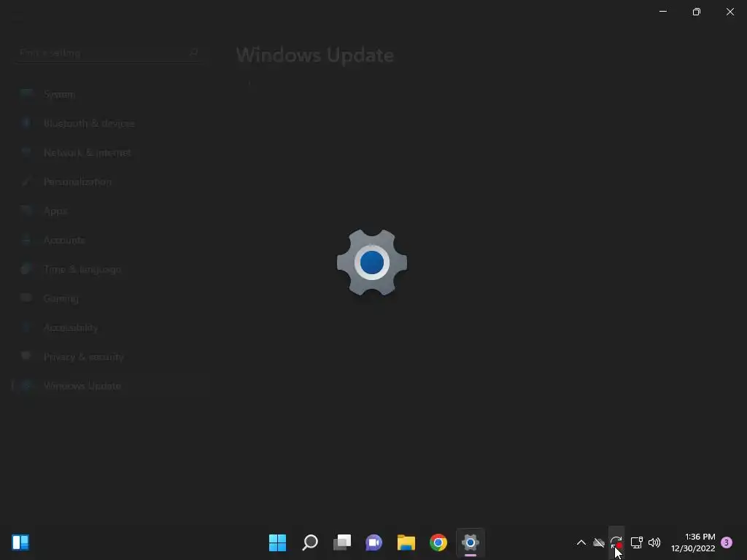Launch Google Chrome from taskbar
The image size is (747, 560).
pyautogui.click(x=438, y=542)
